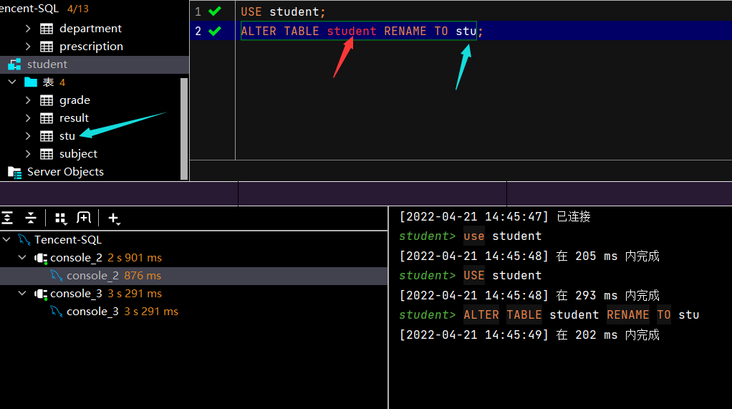Click the console_3 child console icon
732x409 pixels.
(x=56, y=311)
